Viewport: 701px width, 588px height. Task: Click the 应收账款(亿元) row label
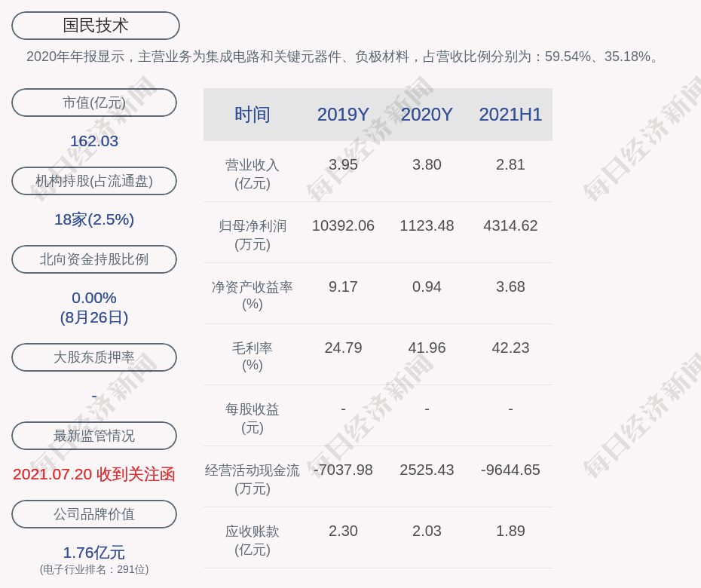(253, 541)
